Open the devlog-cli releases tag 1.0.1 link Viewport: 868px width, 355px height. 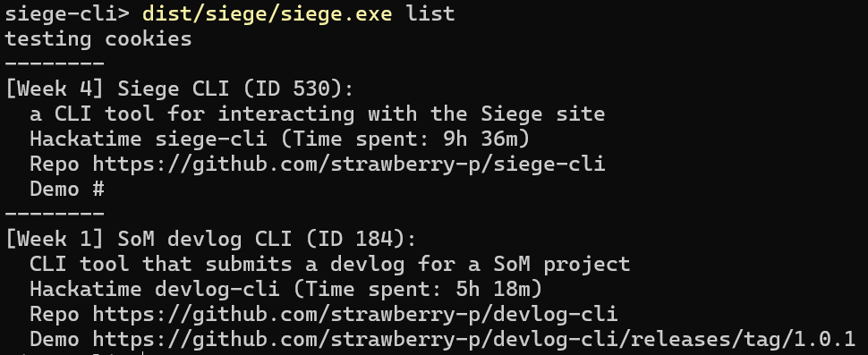point(474,339)
